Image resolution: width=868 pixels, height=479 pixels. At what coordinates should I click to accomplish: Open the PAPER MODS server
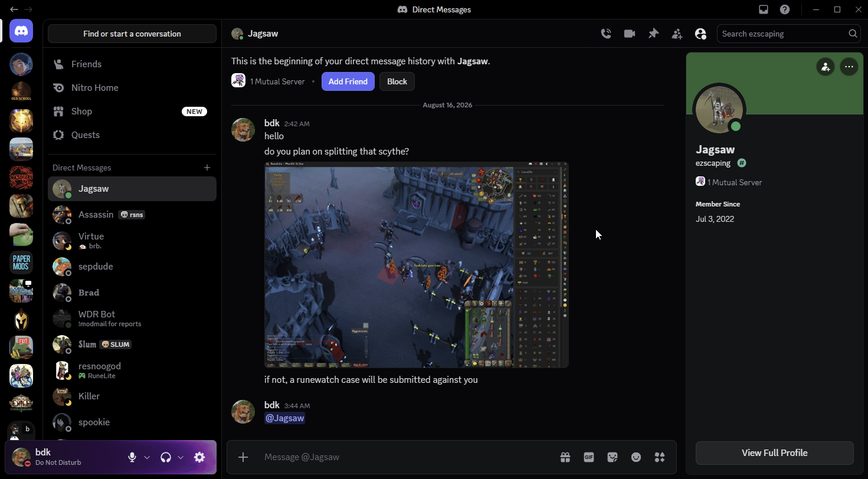tap(21, 263)
